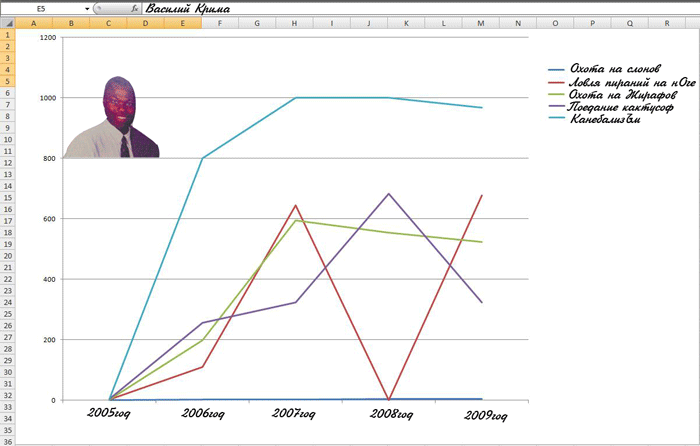Image resolution: width=700 pixels, height=446 pixels.
Task: Click legend entry Поедание кактусоф
Action: coord(620,107)
